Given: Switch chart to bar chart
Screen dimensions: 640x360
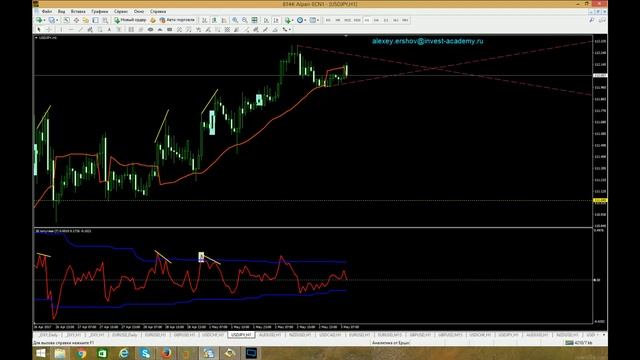Looking at the screenshot, I should click(x=204, y=20).
